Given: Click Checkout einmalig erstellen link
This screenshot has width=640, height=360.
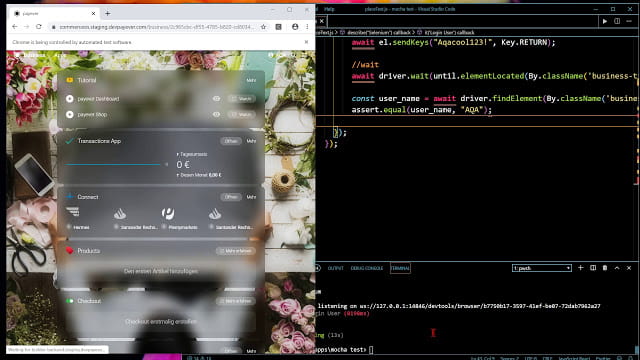Looking at the screenshot, I should click(161, 322).
